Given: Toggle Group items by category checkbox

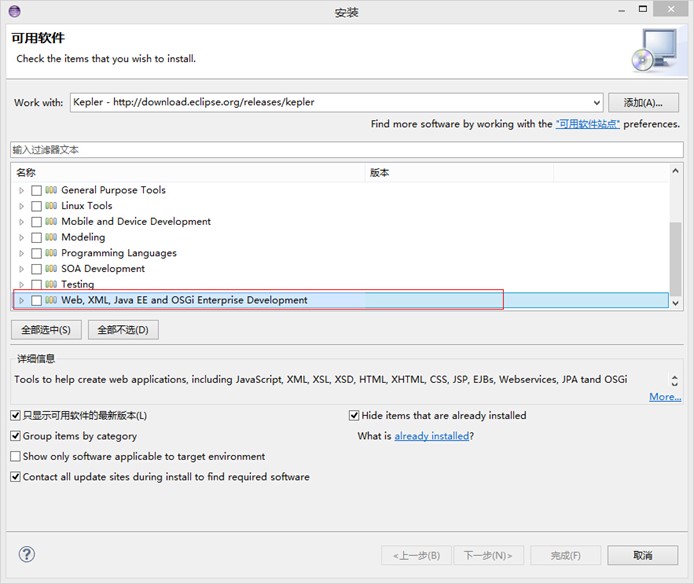Looking at the screenshot, I should click(15, 436).
